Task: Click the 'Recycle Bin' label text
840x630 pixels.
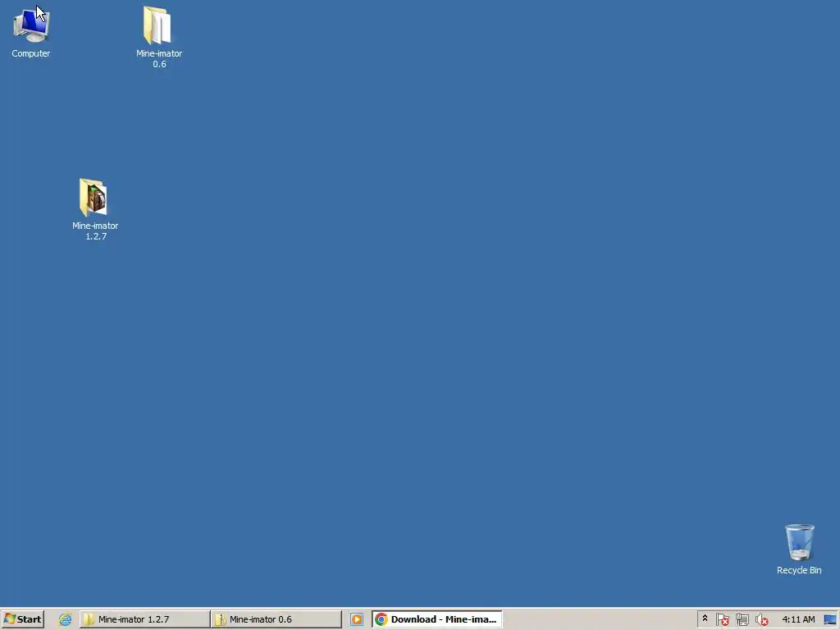Action: (x=799, y=570)
